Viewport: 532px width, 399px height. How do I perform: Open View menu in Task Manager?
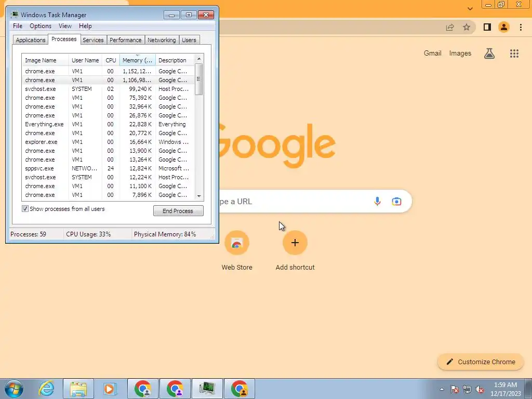[65, 26]
